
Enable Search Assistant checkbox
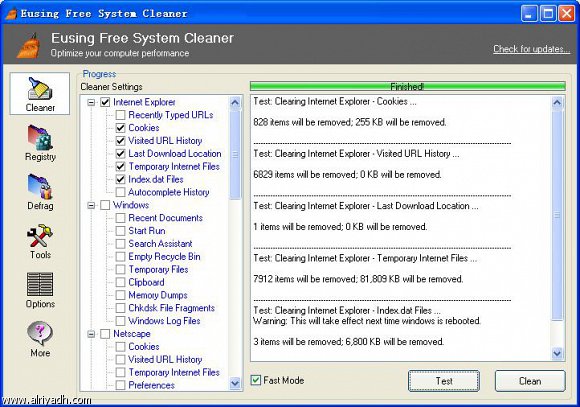120,244
